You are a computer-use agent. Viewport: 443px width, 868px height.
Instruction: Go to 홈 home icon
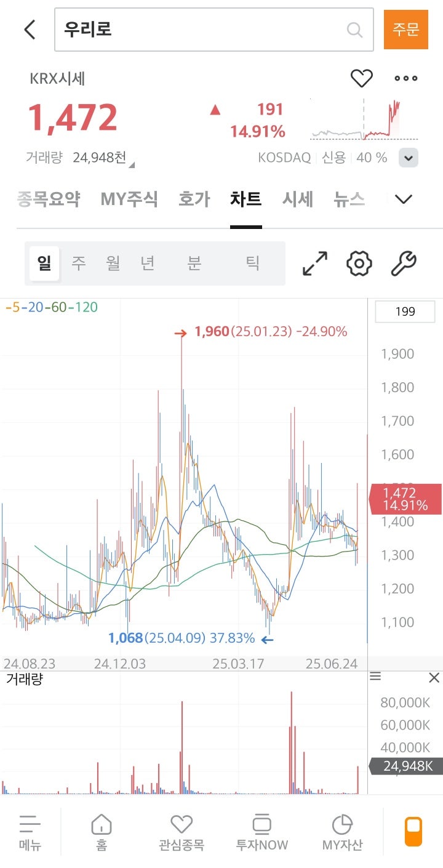click(x=101, y=832)
